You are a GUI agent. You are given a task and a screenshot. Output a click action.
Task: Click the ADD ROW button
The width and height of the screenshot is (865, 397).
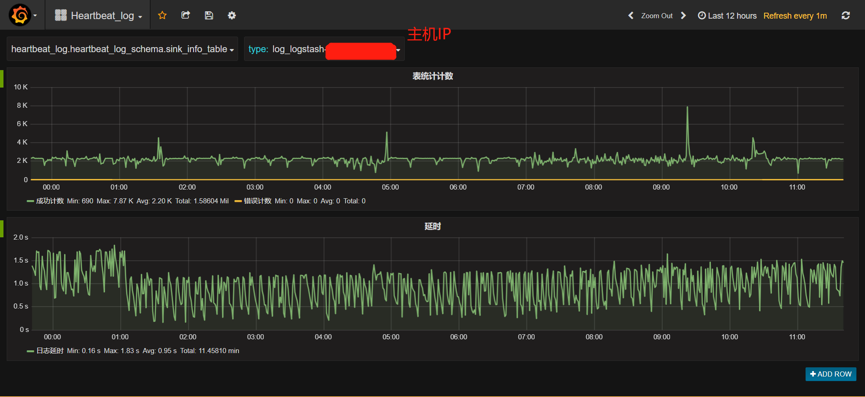click(831, 374)
